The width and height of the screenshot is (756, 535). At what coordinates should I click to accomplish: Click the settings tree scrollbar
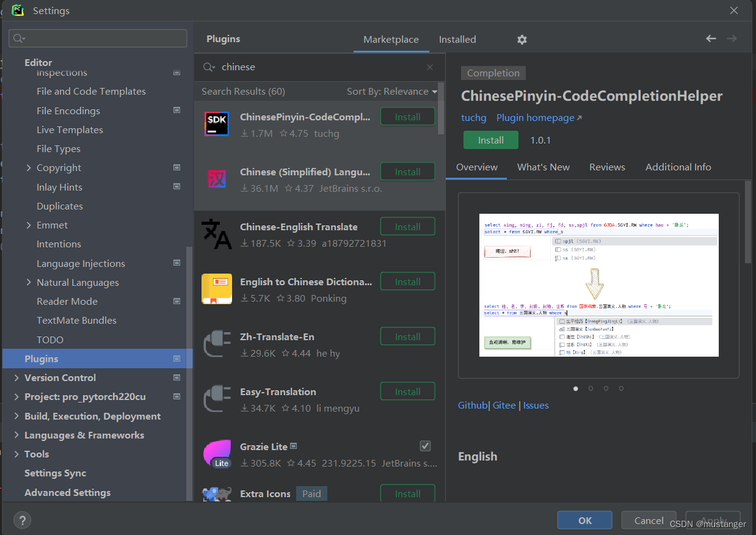[x=189, y=374]
